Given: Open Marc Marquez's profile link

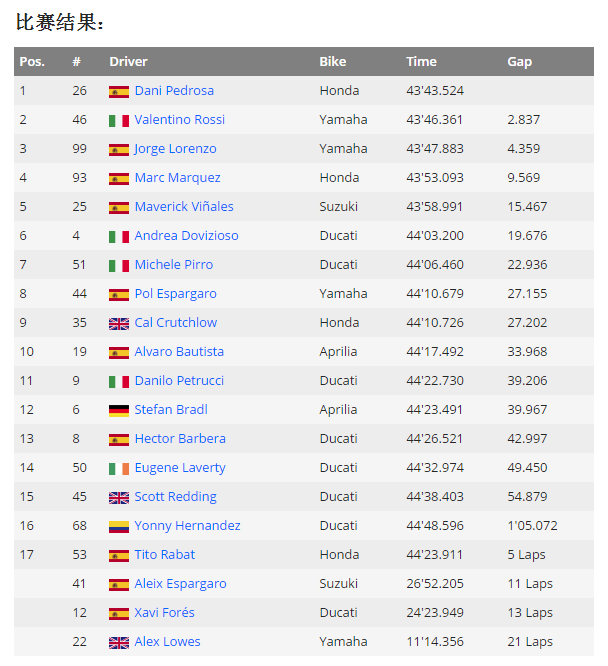Looking at the screenshot, I should [x=177, y=178].
